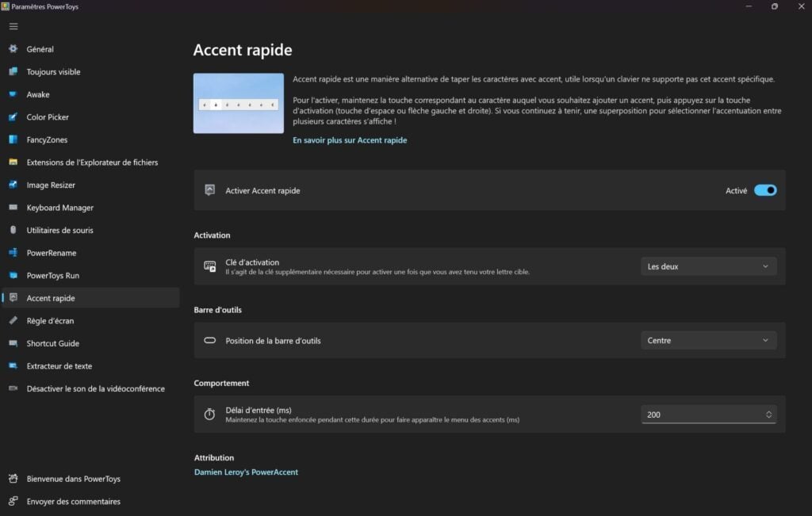Click the Image Resizer icon
The image size is (812, 516).
coord(13,185)
